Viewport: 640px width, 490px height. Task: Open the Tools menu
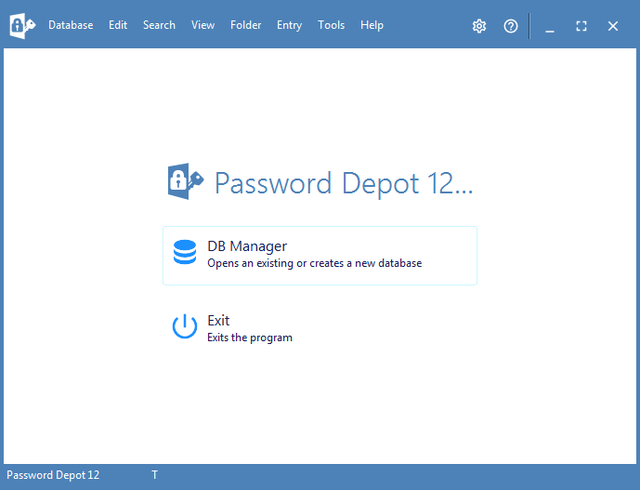coord(331,25)
